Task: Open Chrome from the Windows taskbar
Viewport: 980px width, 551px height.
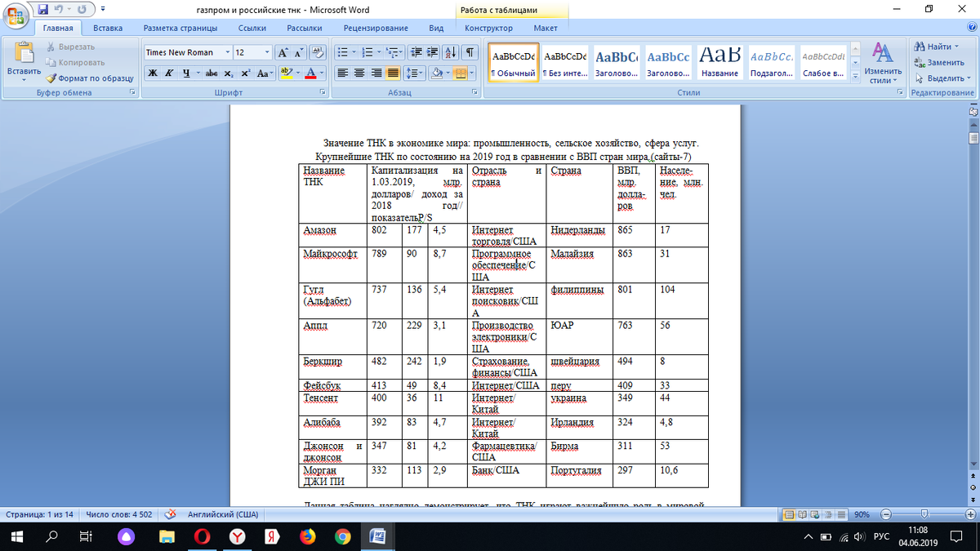Action: [343, 536]
